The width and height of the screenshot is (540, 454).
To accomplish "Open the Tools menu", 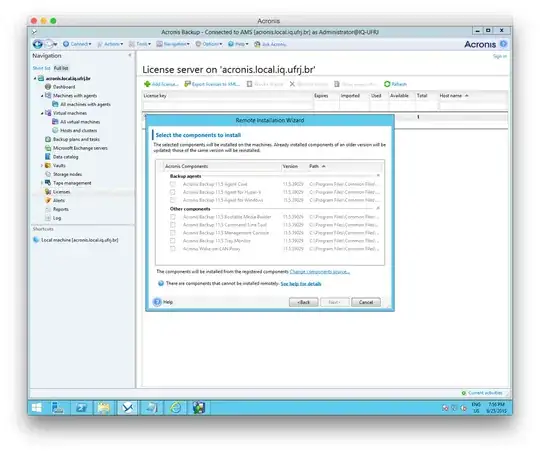I will (x=139, y=44).
